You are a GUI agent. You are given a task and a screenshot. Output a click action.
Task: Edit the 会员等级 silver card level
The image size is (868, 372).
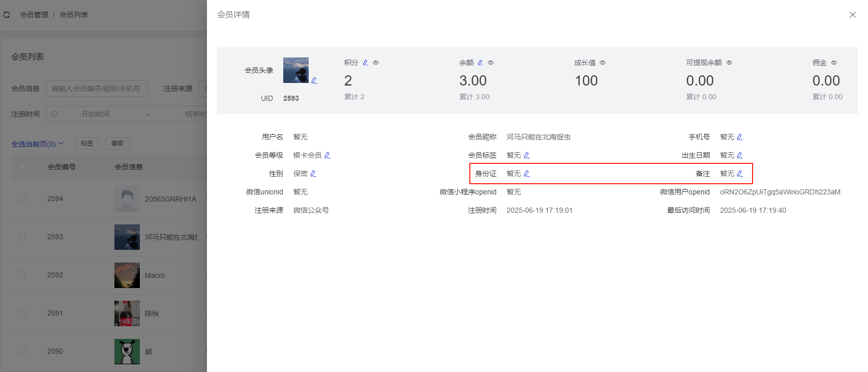pyautogui.click(x=327, y=155)
